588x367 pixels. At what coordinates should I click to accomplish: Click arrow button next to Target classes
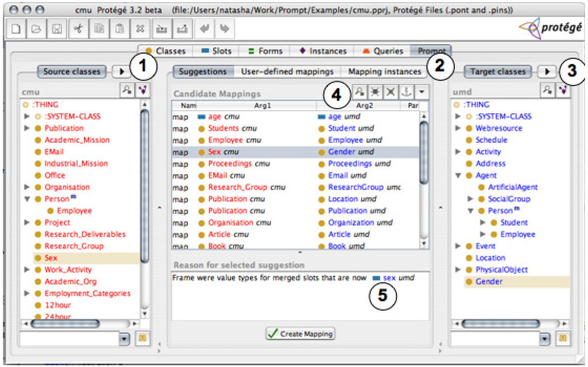[x=547, y=72]
